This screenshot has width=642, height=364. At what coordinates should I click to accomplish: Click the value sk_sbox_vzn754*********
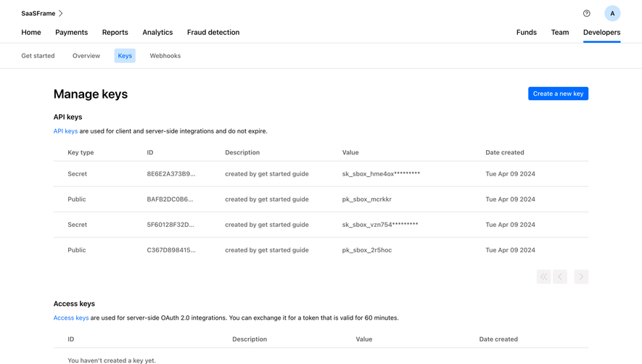coord(380,225)
